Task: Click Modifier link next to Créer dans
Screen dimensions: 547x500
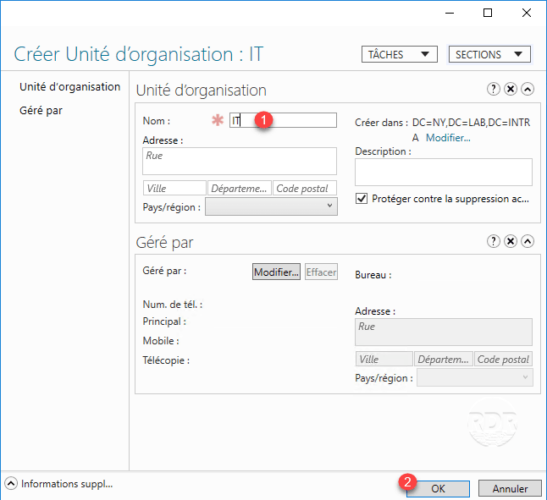Action: pyautogui.click(x=448, y=138)
